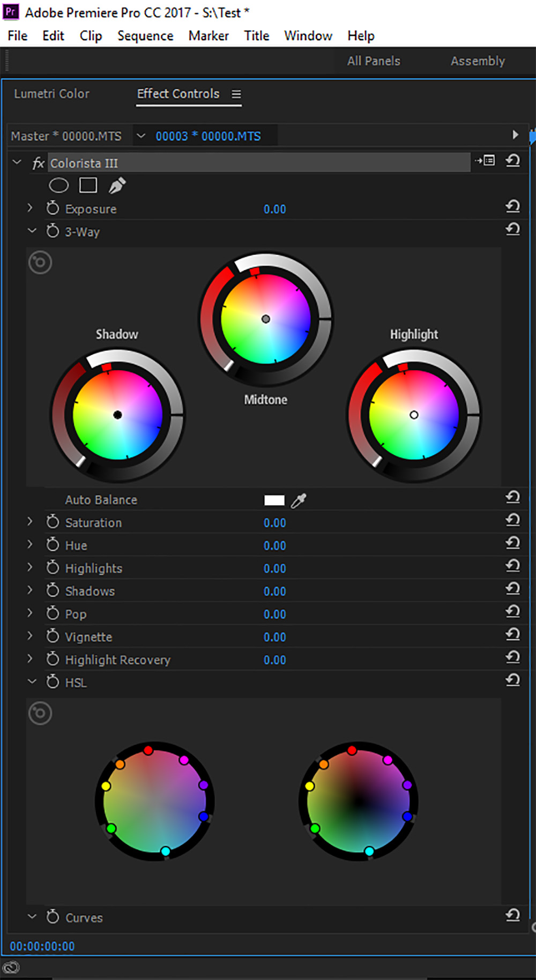536x980 pixels.
Task: Open the Clip menu
Action: [91, 36]
